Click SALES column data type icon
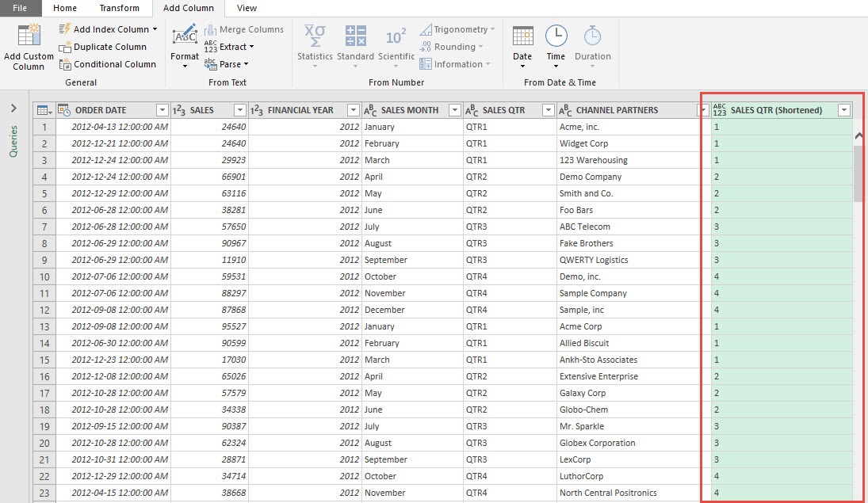 point(179,110)
